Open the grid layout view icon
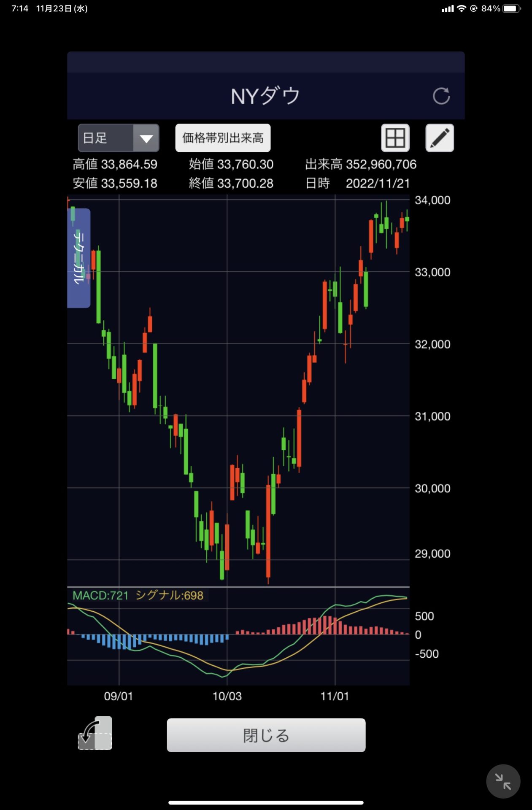Viewport: 532px width, 810px height. 395,138
